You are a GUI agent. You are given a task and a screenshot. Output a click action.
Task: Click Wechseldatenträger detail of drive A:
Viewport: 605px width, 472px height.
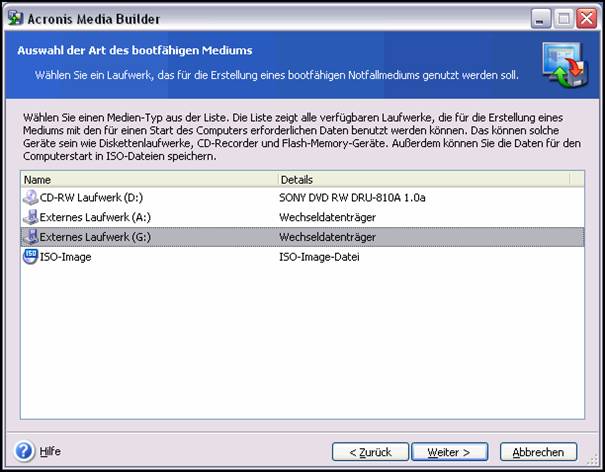click(327, 217)
